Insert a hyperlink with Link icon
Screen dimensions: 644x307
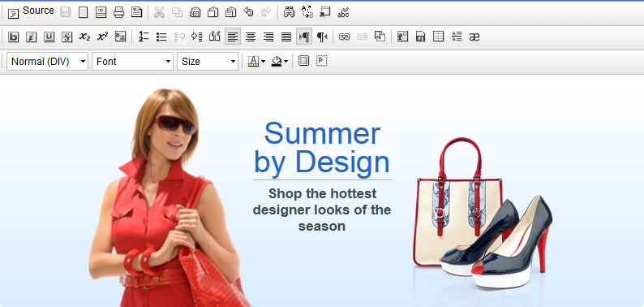(x=344, y=37)
